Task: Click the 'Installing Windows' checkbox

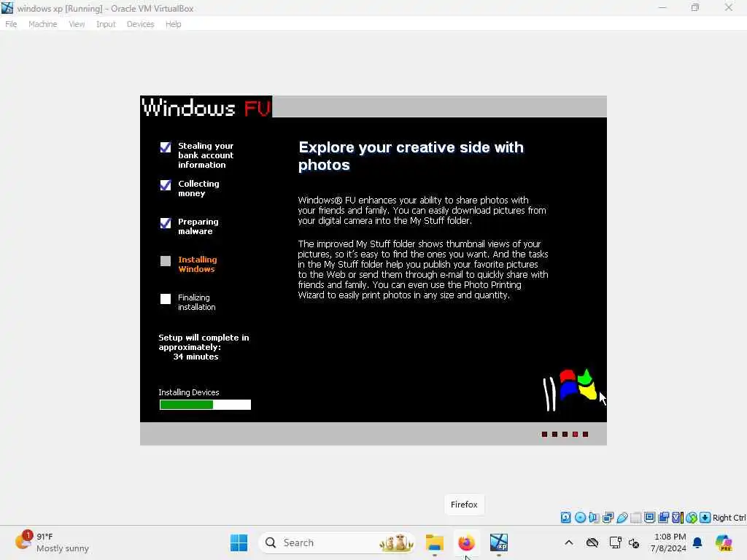Action: [x=166, y=261]
